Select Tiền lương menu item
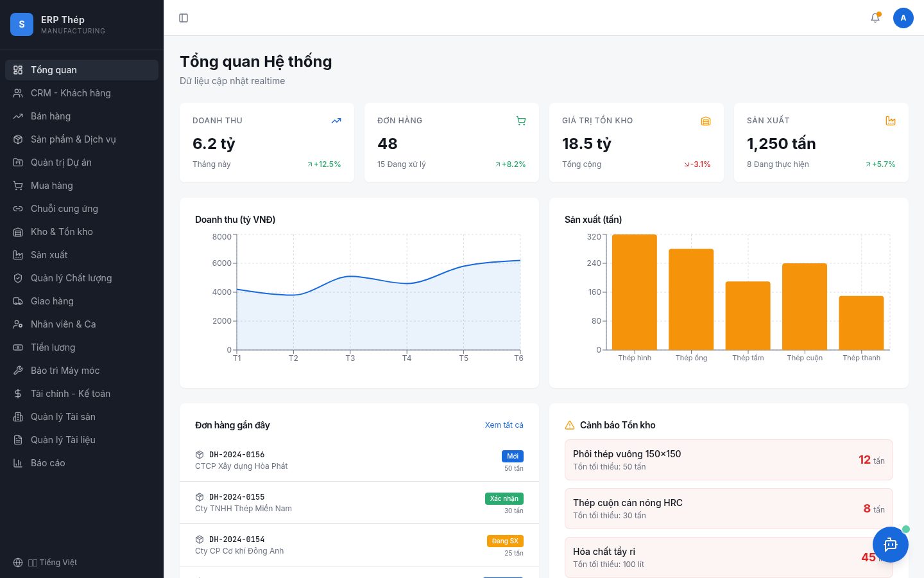The width and height of the screenshot is (924, 578). (x=81, y=347)
